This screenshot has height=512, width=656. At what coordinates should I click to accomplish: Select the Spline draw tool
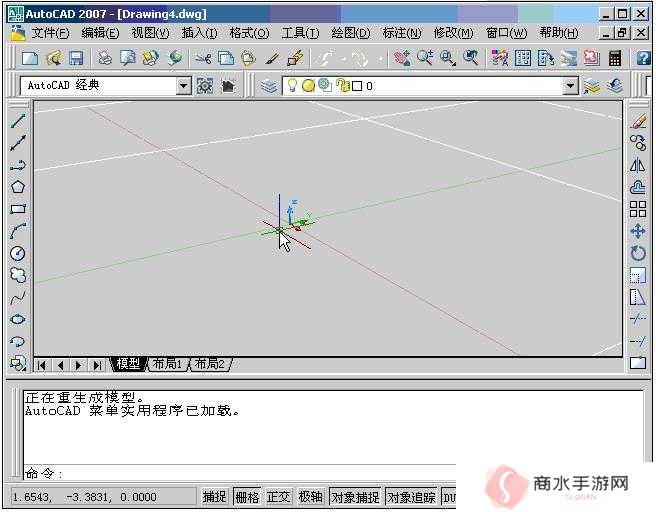coord(18,297)
